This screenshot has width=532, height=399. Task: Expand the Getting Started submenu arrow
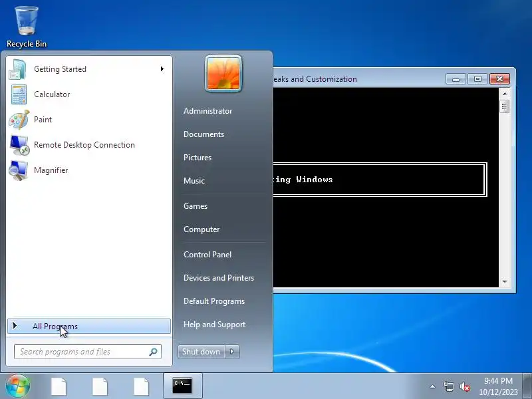pyautogui.click(x=162, y=69)
